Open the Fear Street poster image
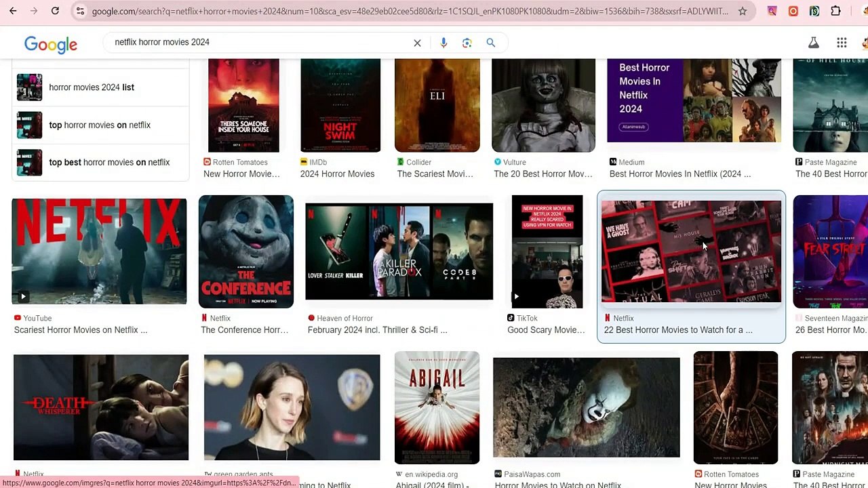Image resolution: width=868 pixels, height=488 pixels. point(830,251)
